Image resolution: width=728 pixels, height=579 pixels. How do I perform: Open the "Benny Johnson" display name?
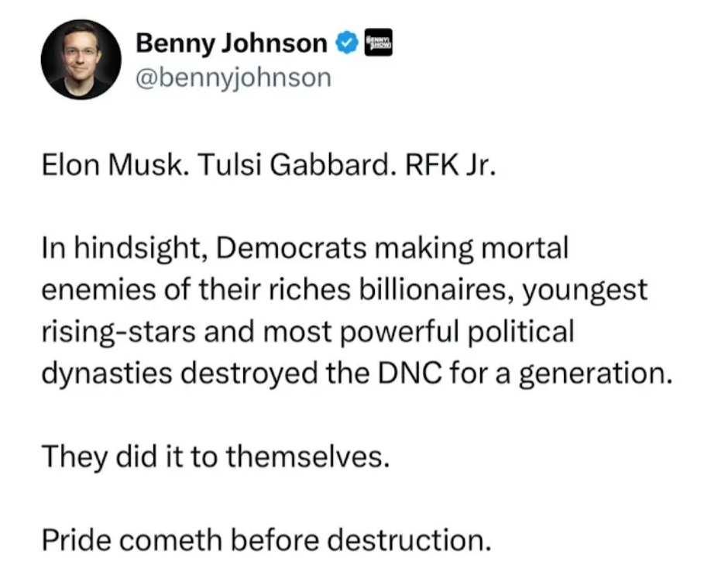(x=231, y=43)
